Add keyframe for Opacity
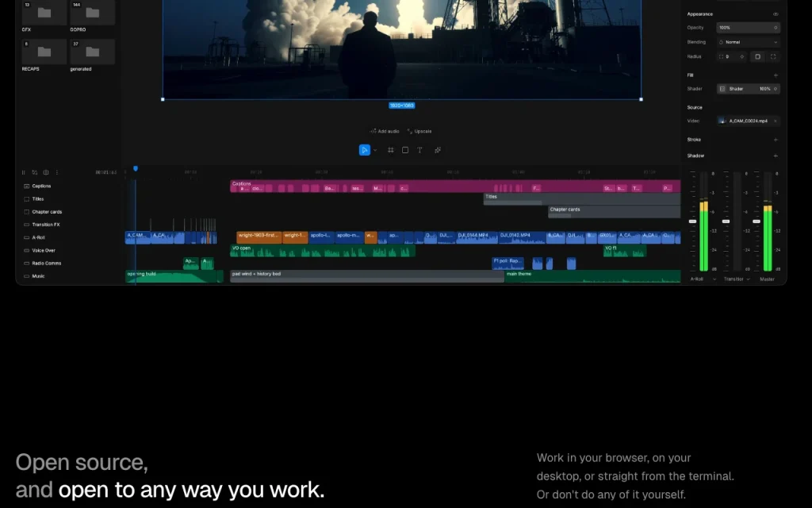 coord(776,28)
